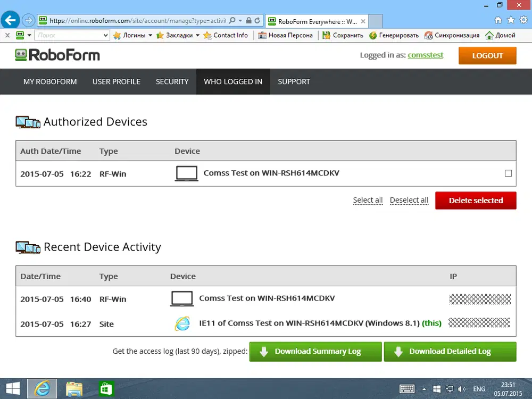
Task: Click the Генерировать toolbar button
Action: coord(394,35)
